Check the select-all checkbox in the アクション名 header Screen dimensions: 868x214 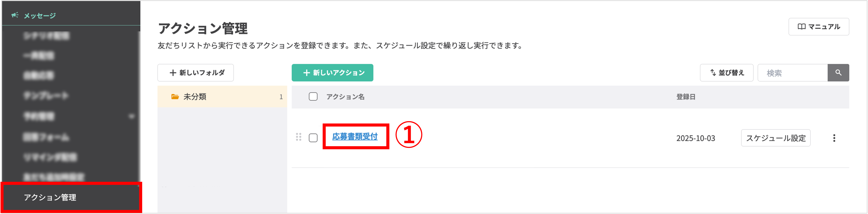pyautogui.click(x=313, y=97)
